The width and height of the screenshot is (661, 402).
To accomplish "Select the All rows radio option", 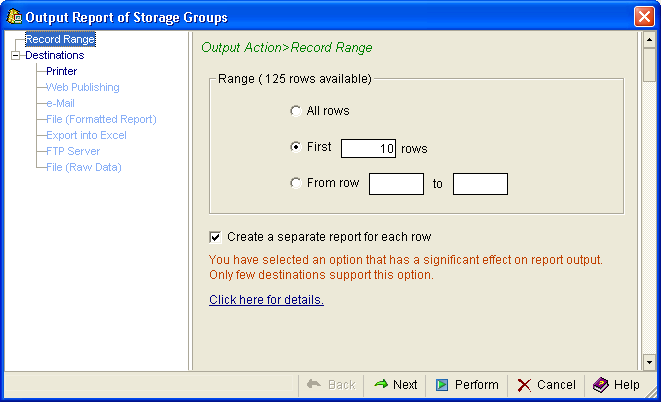I will [295, 111].
